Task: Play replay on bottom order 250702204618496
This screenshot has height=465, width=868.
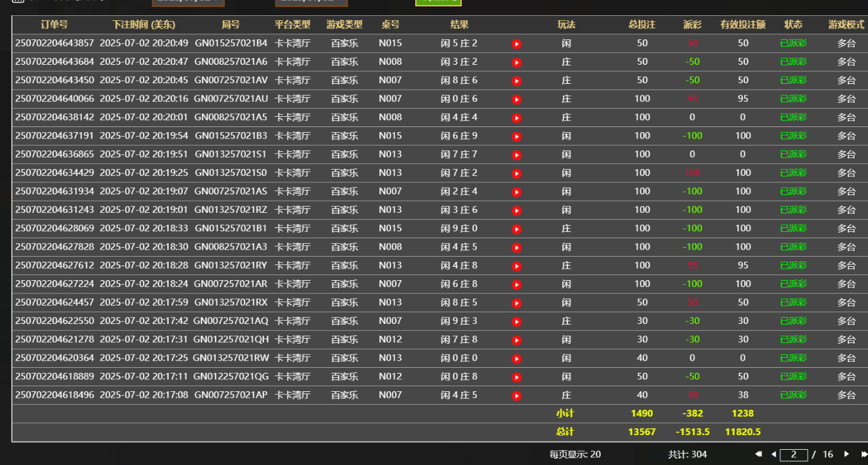Action: [x=516, y=394]
